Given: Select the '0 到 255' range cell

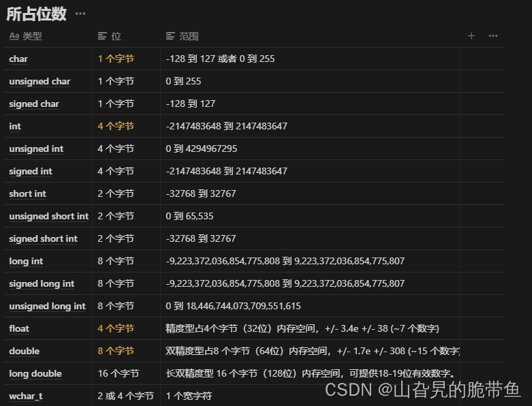Looking at the screenshot, I should (310, 81).
